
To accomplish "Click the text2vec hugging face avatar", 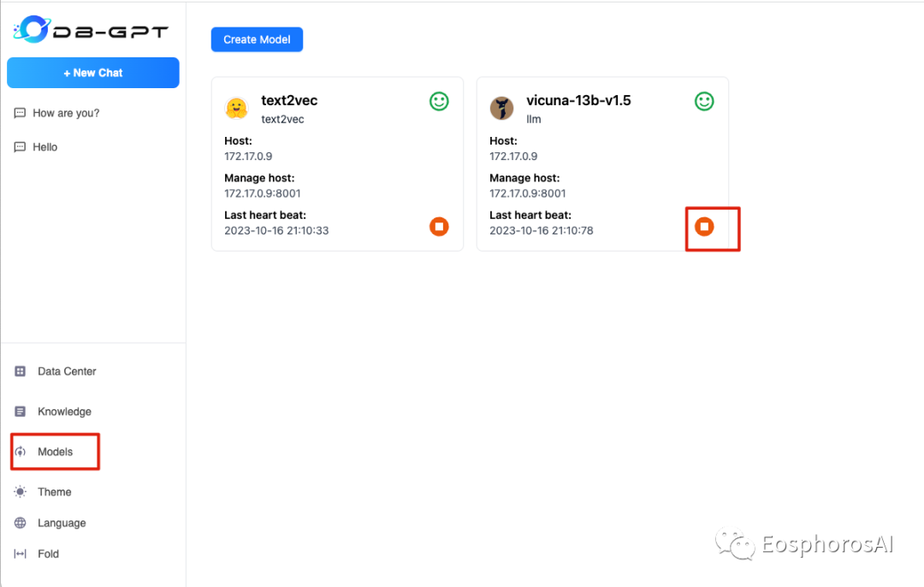I will coord(236,108).
